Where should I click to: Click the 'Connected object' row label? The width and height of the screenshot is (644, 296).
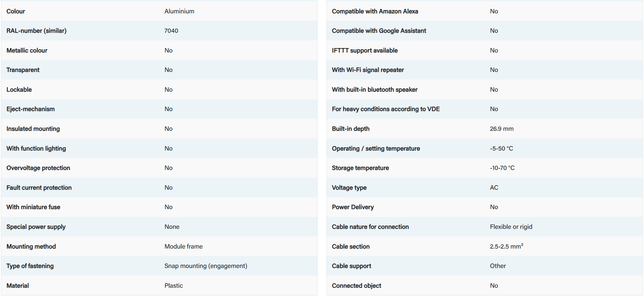(356, 286)
